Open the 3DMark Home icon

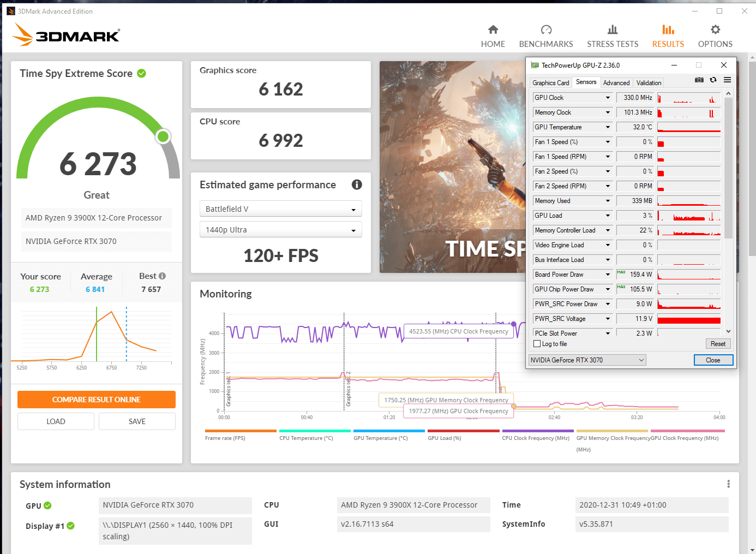(493, 29)
